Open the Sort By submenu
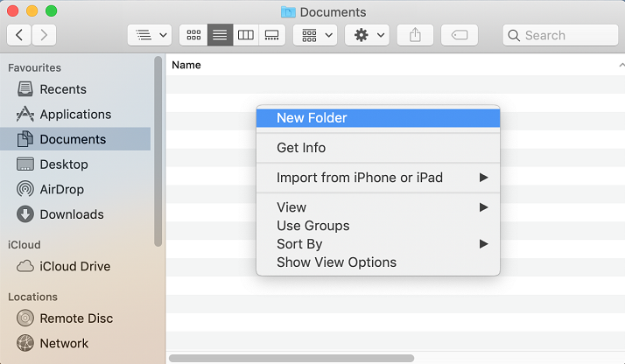 pos(378,244)
